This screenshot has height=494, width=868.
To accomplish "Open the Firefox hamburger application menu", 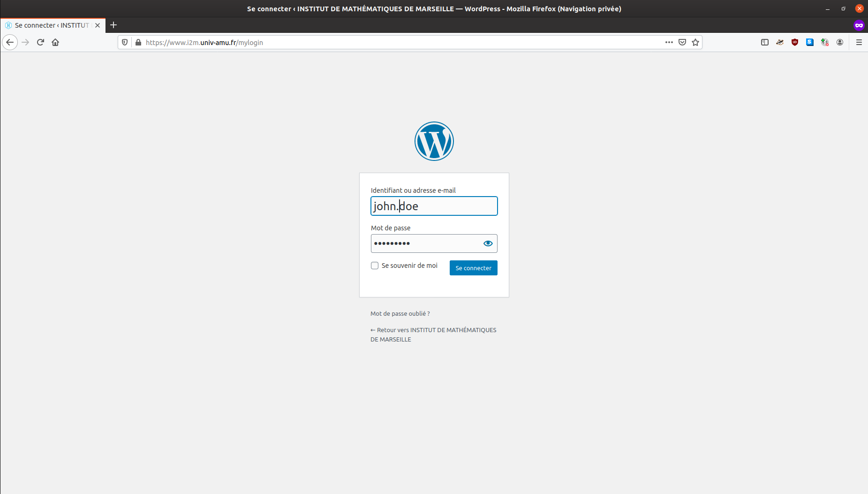I will (x=859, y=42).
